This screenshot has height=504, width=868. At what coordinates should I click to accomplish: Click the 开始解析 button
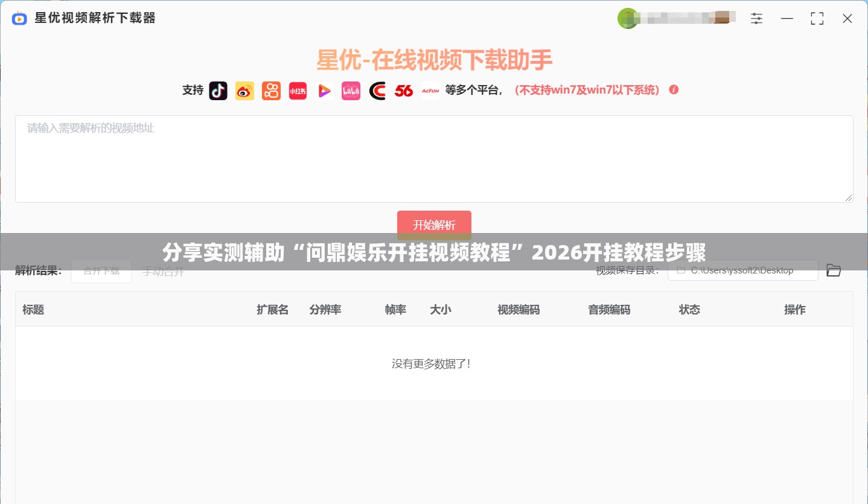tap(434, 225)
